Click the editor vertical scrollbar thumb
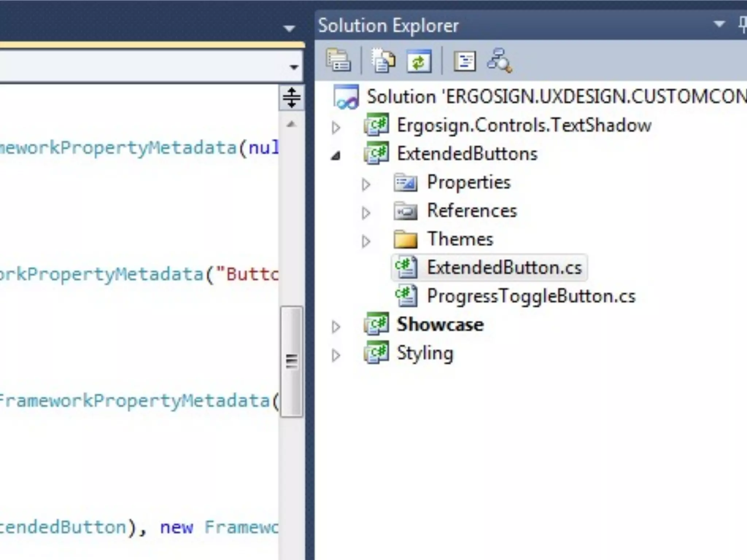747x560 pixels. (291, 361)
